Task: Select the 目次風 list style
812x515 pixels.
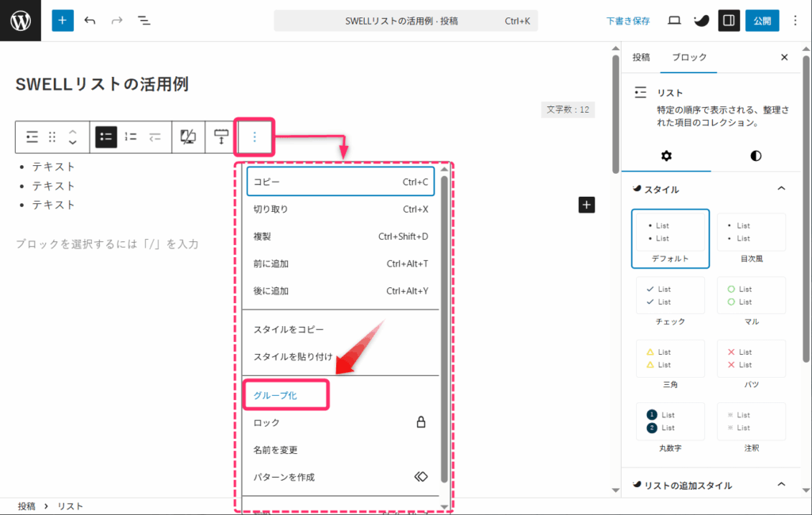Action: click(751, 239)
